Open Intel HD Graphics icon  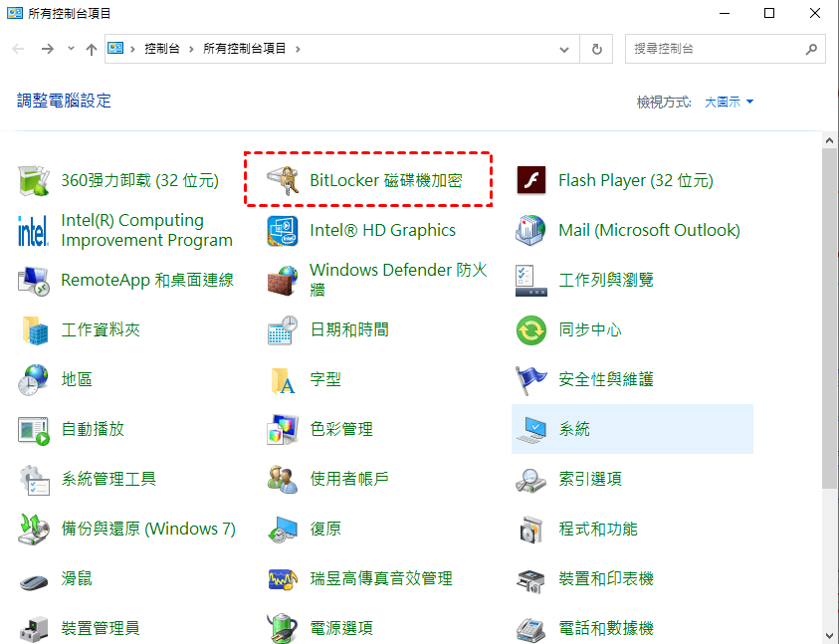283,230
